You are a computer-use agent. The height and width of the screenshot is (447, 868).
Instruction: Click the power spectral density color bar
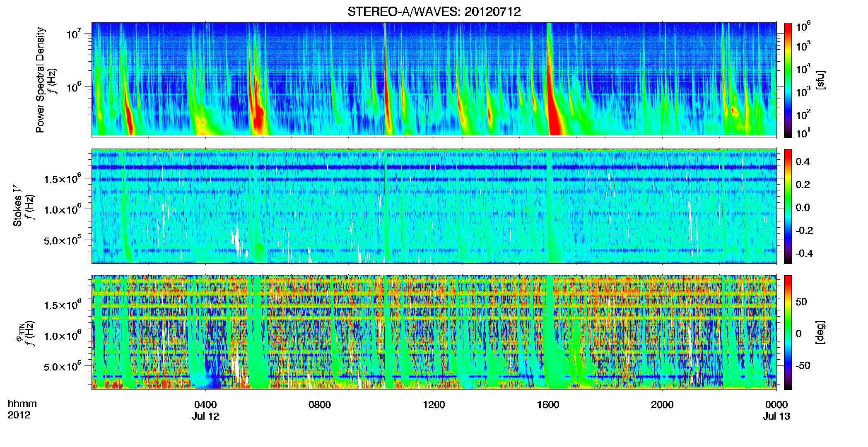[788, 80]
